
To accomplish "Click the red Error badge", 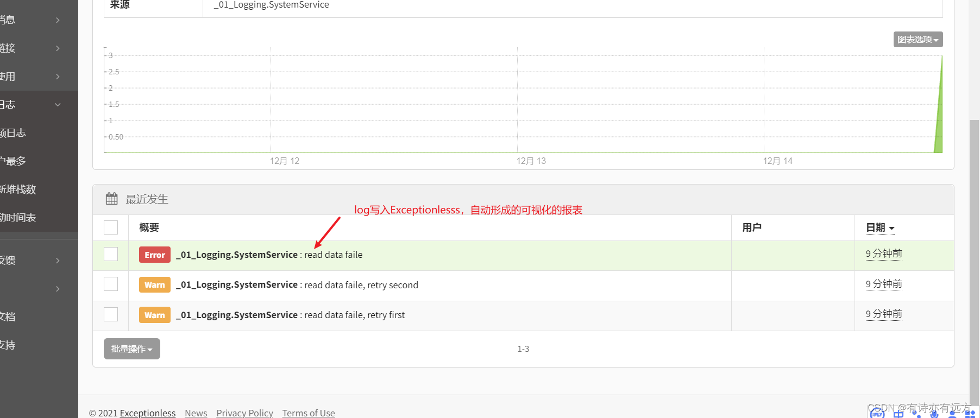I will 155,255.
